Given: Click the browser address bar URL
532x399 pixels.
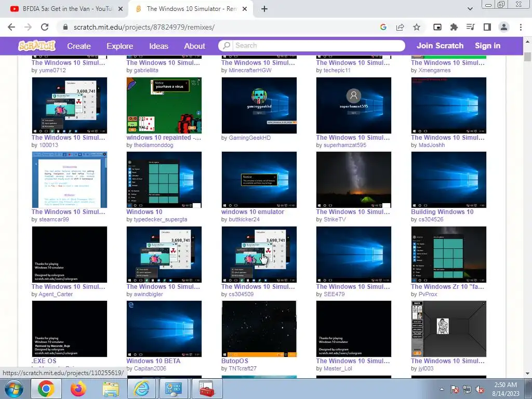Looking at the screenshot, I should click(144, 27).
